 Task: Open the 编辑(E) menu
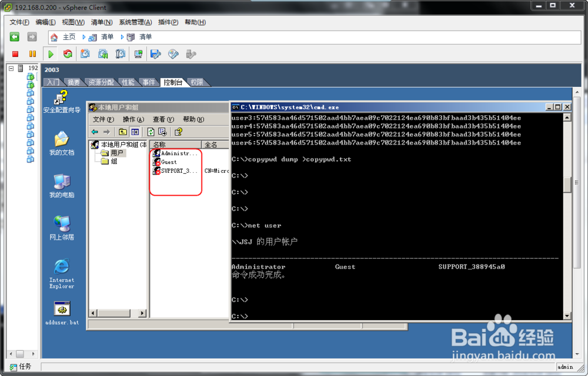45,22
